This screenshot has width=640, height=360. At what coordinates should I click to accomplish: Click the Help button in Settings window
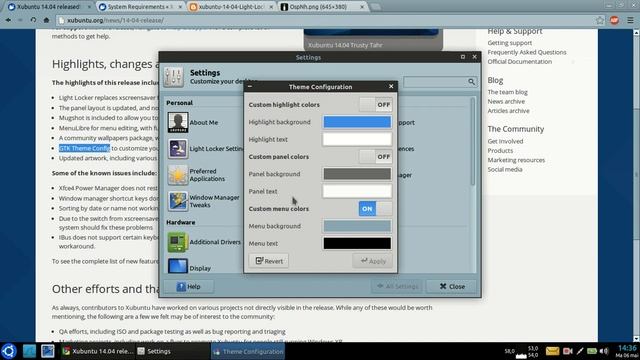point(189,287)
